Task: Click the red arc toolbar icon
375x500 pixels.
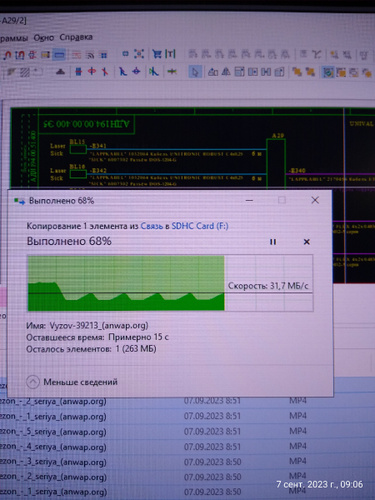Action: (x=7, y=55)
